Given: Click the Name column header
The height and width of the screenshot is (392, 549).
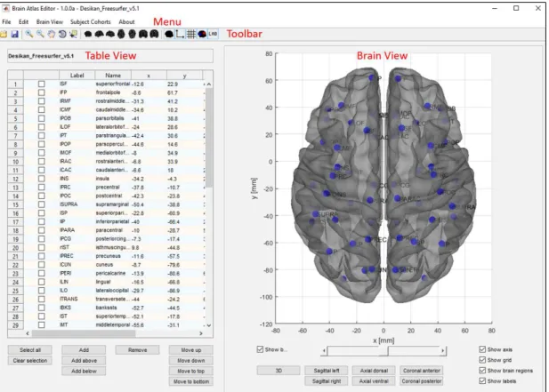Looking at the screenshot, I should pyautogui.click(x=113, y=76).
